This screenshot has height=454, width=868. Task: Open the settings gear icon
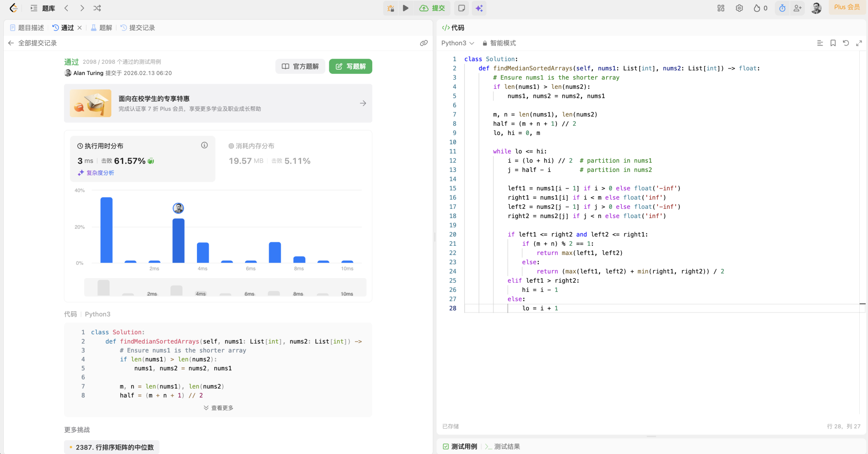tap(739, 8)
